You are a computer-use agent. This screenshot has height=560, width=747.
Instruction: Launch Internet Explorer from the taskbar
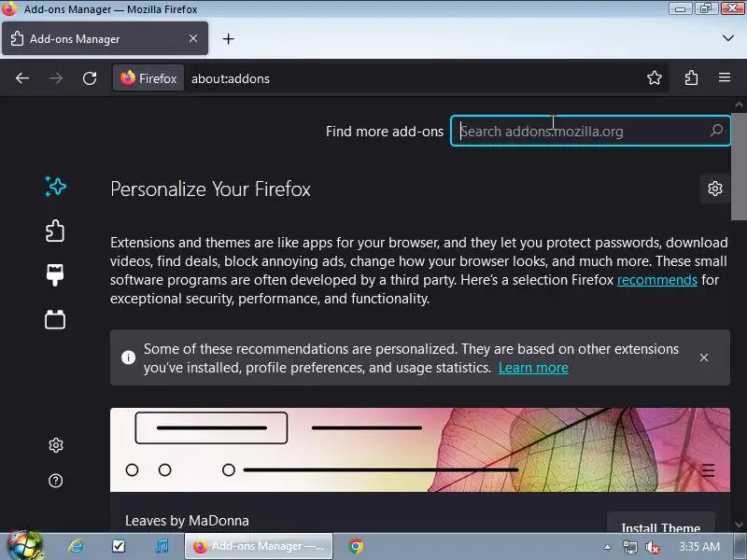coord(76,546)
